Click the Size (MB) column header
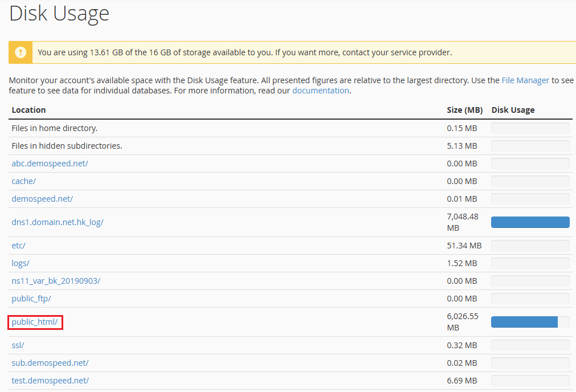The image size is (576, 392). 464,110
